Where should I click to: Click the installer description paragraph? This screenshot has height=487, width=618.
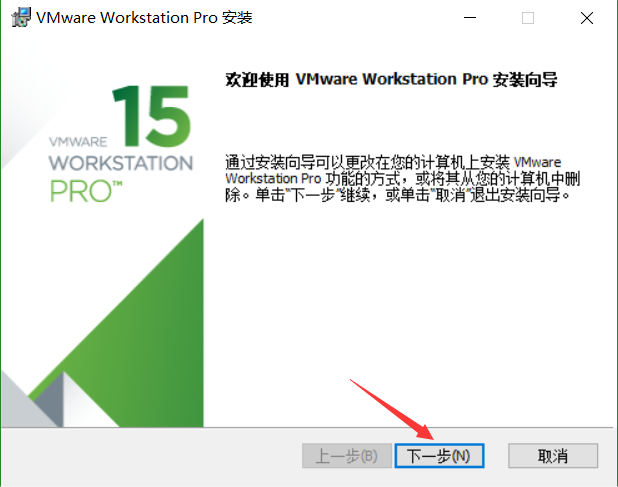[x=402, y=178]
